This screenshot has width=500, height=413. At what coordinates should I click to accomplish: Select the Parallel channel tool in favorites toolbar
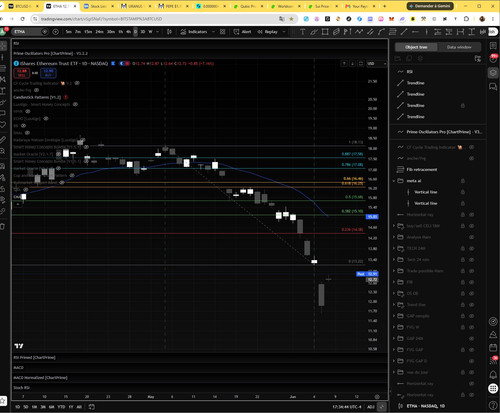pos(370,32)
